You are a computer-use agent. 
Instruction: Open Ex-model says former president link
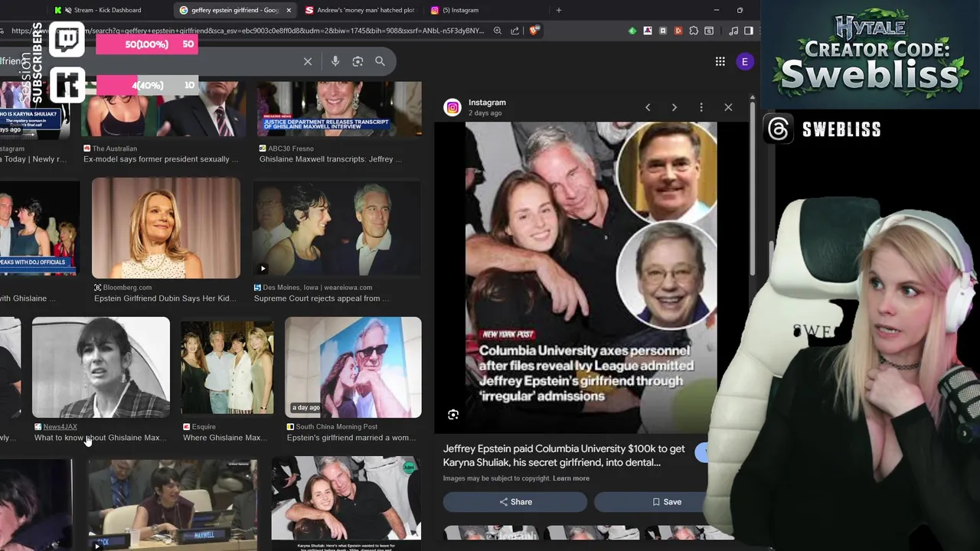point(161,159)
